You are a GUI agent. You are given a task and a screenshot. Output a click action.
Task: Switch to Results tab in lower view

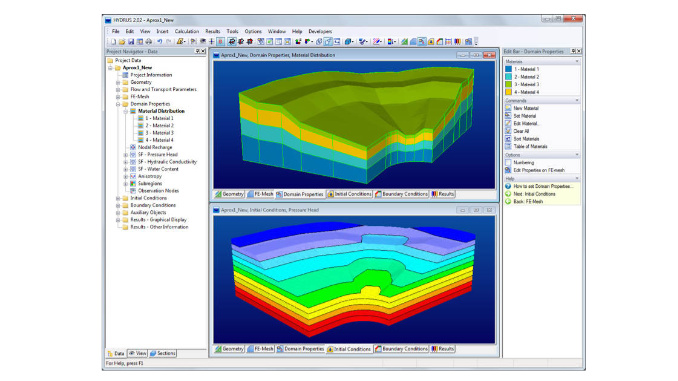click(443, 349)
